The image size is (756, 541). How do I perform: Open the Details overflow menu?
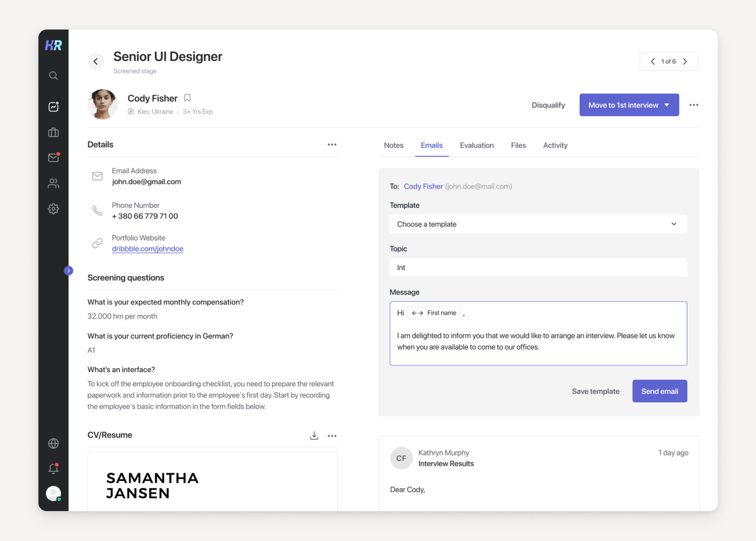point(332,145)
